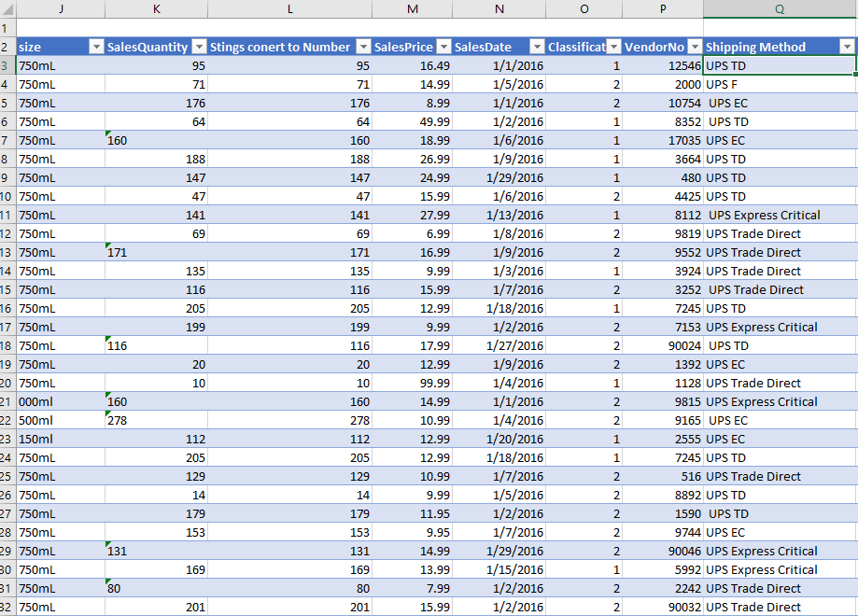Select the UPS F shipping cell

click(780, 84)
